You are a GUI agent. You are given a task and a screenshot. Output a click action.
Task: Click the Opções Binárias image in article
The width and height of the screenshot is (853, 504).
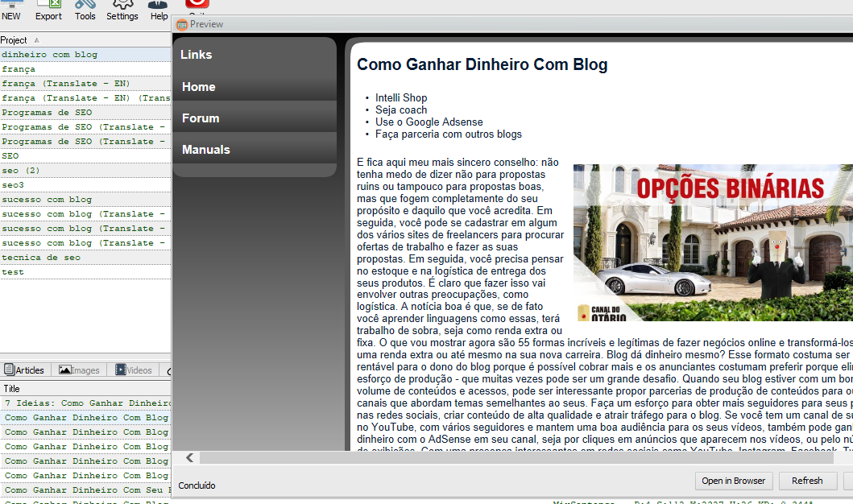(x=713, y=242)
